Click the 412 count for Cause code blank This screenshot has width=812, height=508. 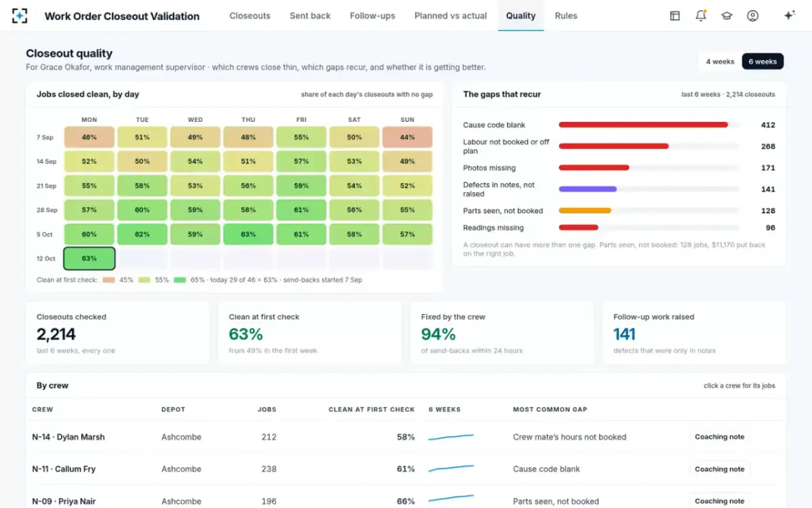pos(768,125)
